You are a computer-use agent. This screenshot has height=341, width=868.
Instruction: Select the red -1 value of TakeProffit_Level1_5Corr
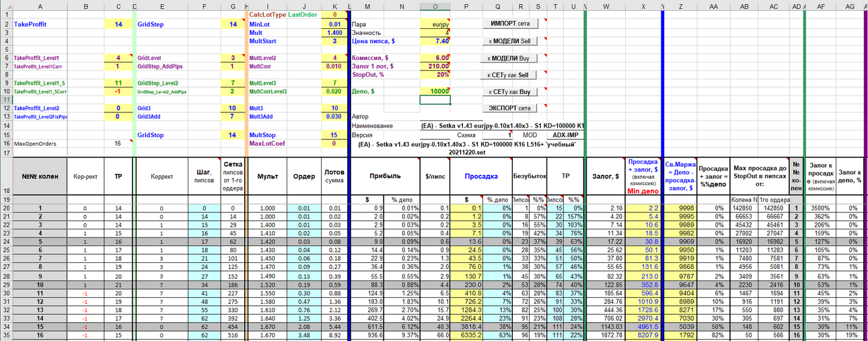(x=118, y=91)
